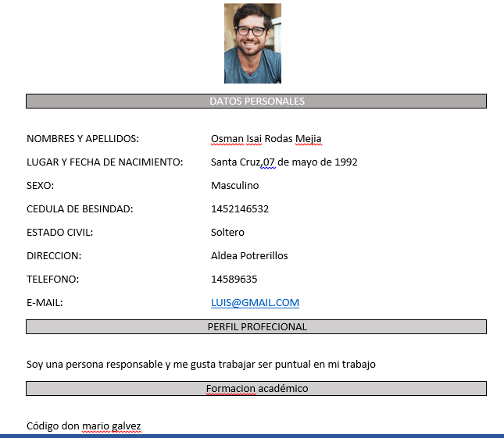This screenshot has height=438, width=504.
Task: Click the LUGAR Y FECHA DE NACIMIENTO label
Action: (x=105, y=162)
